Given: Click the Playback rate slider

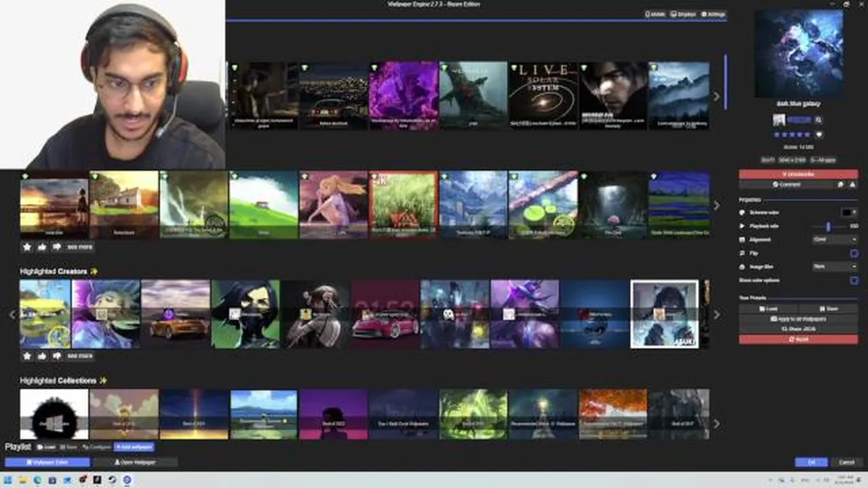Looking at the screenshot, I should [x=827, y=226].
